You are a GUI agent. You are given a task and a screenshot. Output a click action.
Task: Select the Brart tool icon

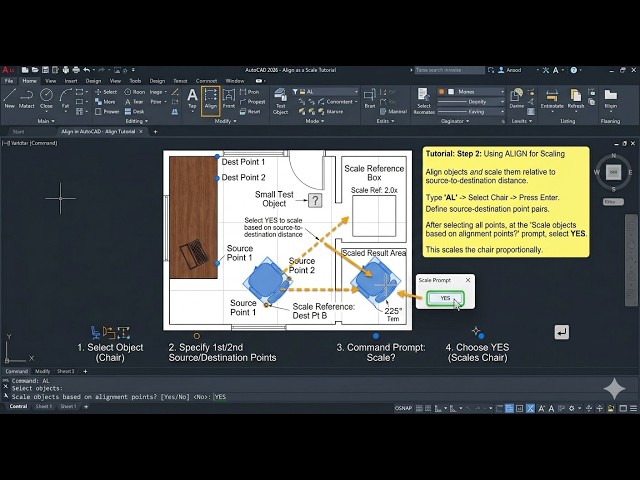coord(370,99)
